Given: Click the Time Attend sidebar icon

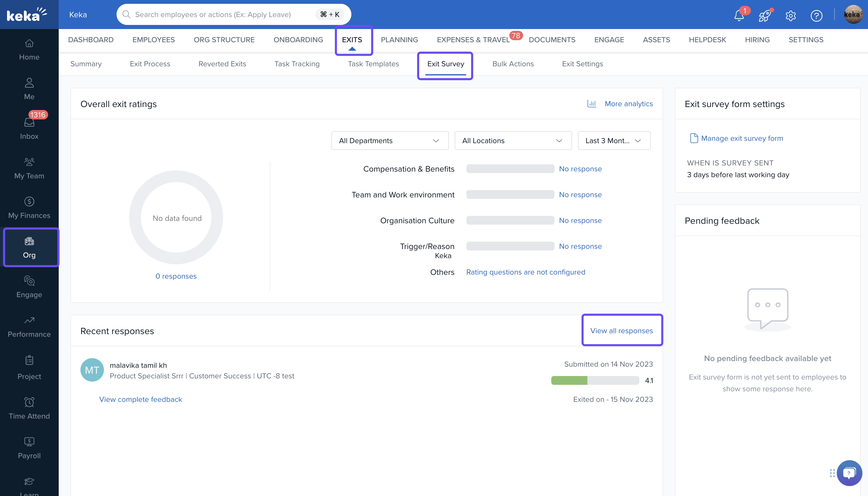Looking at the screenshot, I should tap(29, 408).
